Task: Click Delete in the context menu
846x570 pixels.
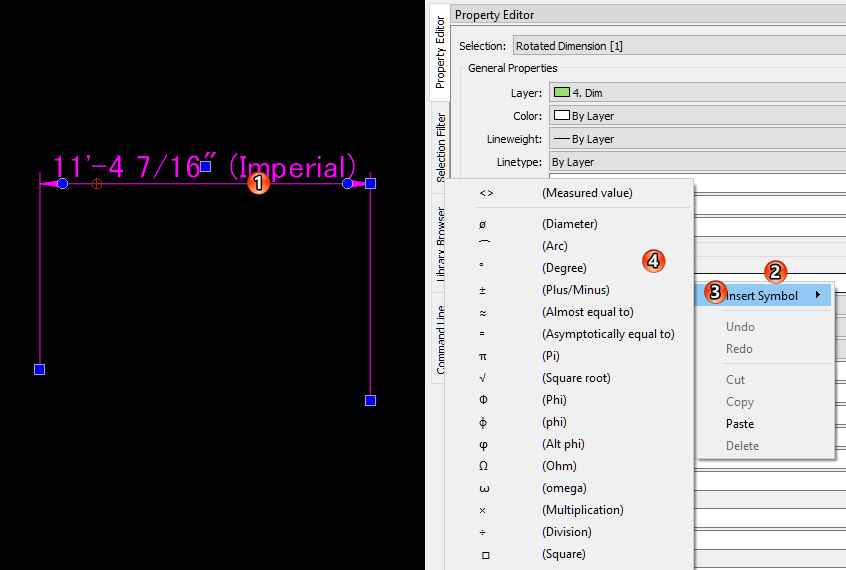Action: point(764,446)
